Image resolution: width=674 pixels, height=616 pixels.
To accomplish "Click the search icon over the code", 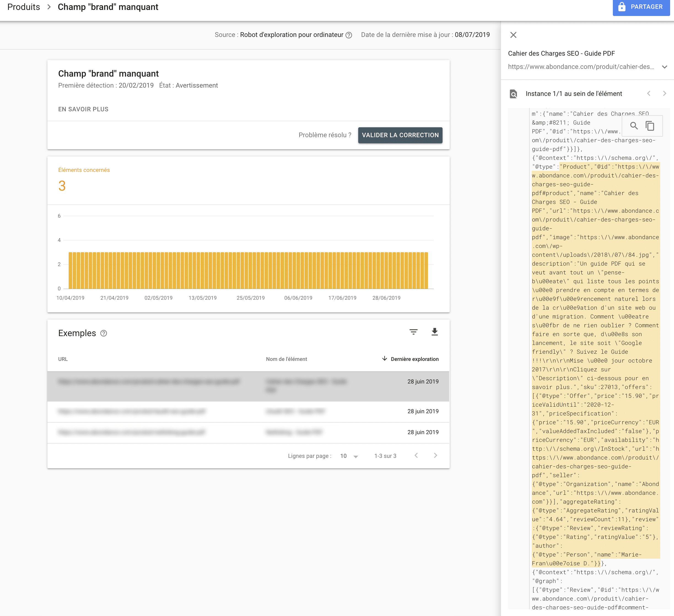I will pos(633,126).
